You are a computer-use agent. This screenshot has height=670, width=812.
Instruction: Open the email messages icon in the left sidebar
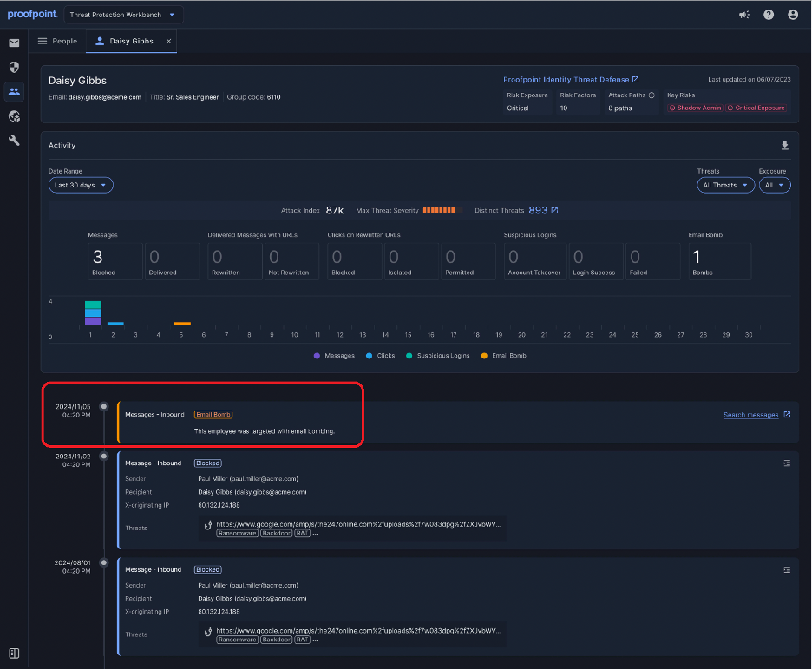[x=13, y=42]
